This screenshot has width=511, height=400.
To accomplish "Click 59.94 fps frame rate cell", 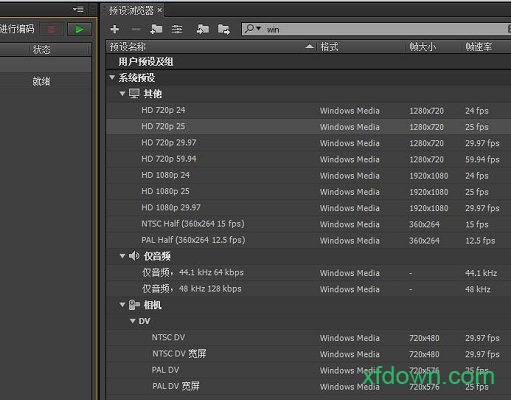I will point(482,159).
